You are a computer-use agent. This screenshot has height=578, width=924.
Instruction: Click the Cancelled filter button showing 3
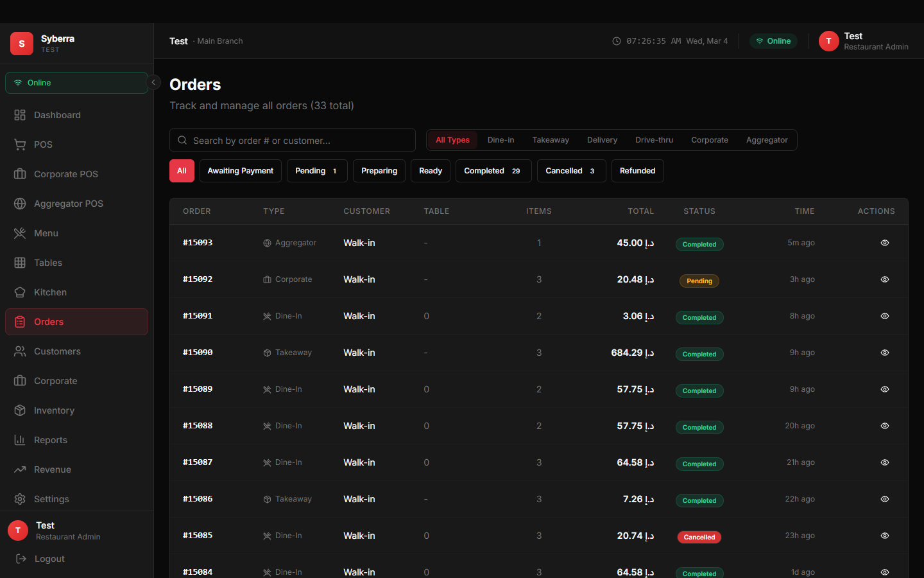(571, 171)
